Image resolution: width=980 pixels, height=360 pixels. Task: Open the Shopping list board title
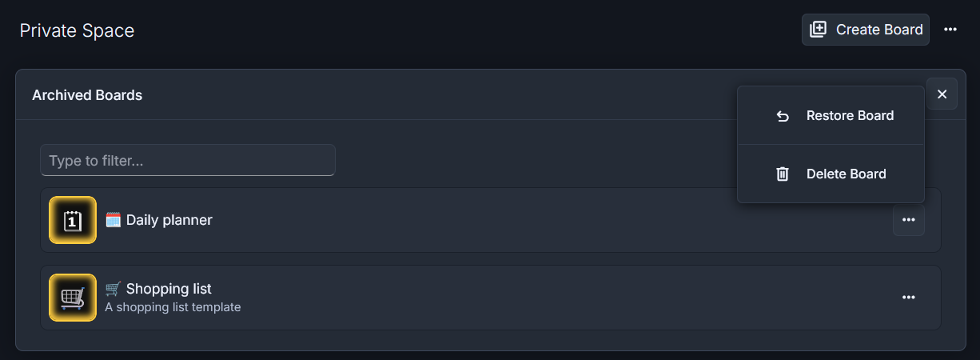coord(169,288)
